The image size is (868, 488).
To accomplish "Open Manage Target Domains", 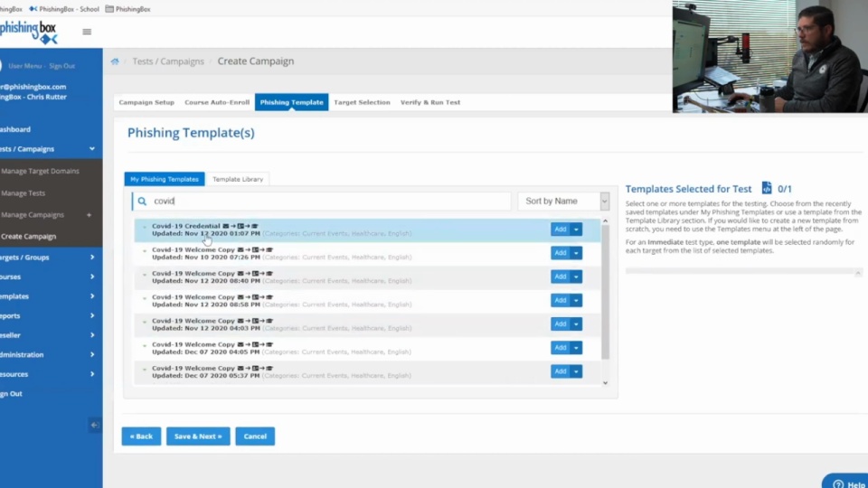I will [x=40, y=171].
